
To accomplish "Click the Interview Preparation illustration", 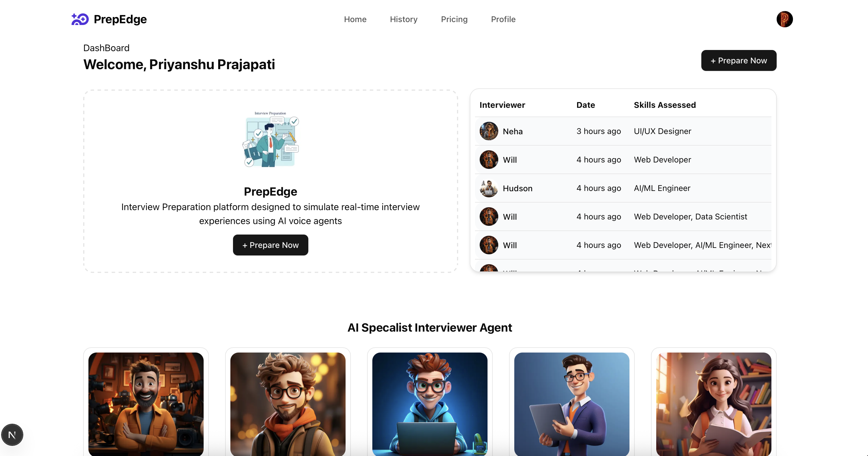I will (x=271, y=139).
